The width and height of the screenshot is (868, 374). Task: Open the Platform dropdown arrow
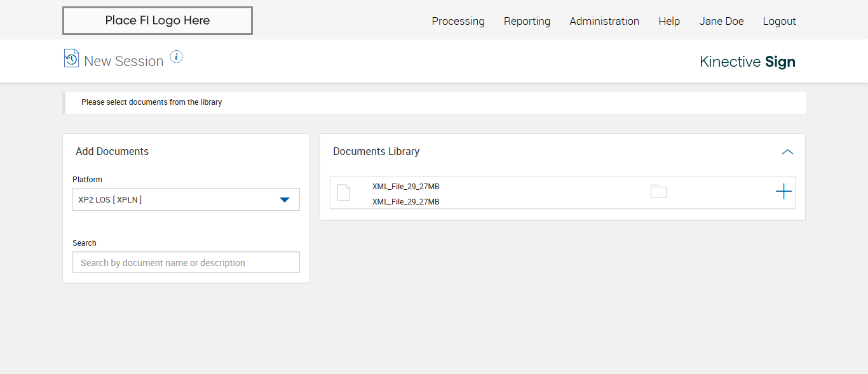pos(285,200)
